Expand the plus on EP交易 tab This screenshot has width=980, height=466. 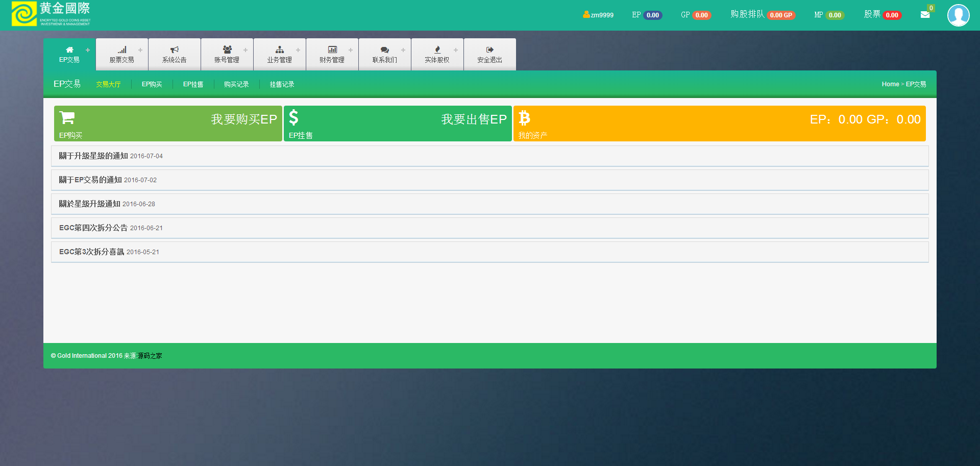[x=88, y=50]
